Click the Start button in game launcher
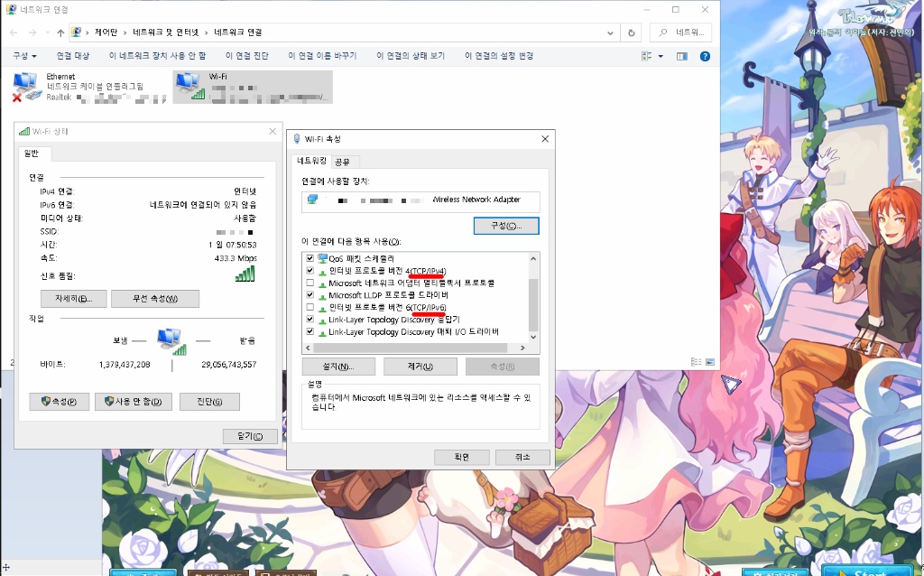The width and height of the screenshot is (924, 576). [x=869, y=571]
